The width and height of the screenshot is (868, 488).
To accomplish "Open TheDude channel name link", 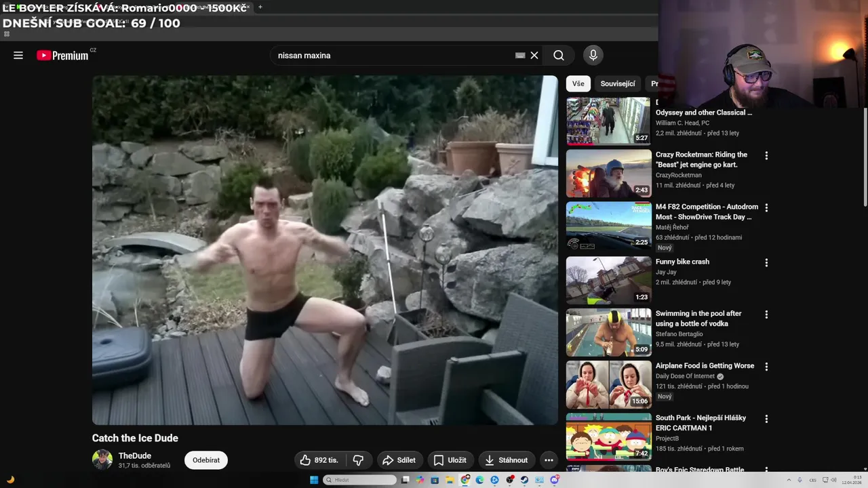I will [135, 455].
